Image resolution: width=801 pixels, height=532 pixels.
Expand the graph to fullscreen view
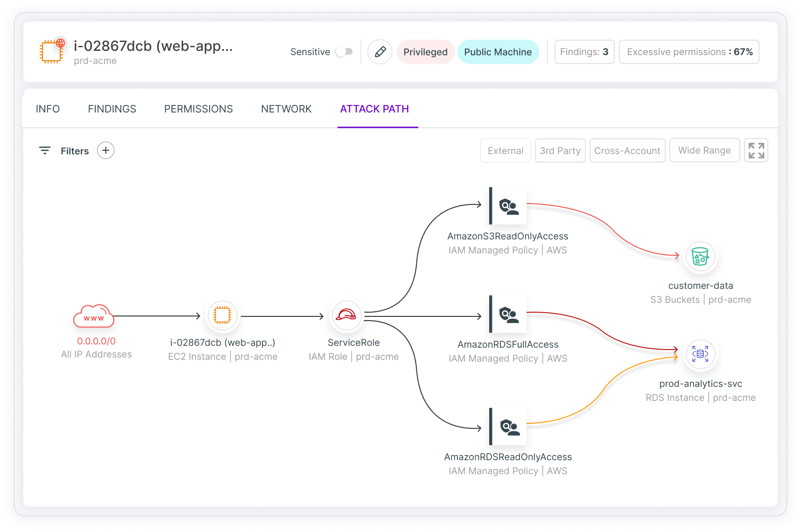(756, 150)
